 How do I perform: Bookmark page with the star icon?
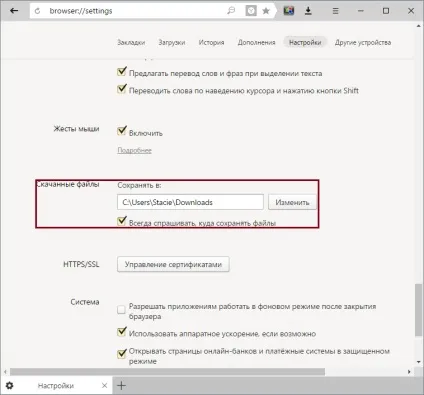click(x=266, y=11)
